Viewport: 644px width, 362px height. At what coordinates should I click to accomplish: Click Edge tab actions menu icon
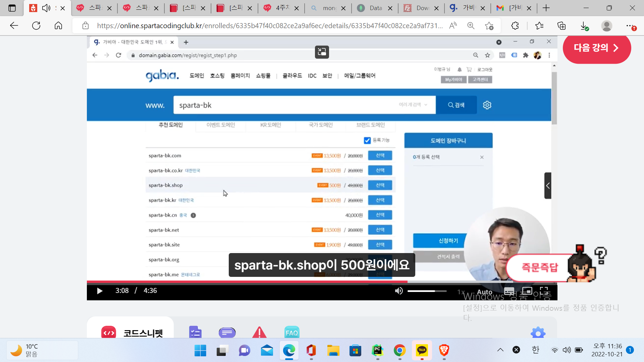(x=12, y=8)
